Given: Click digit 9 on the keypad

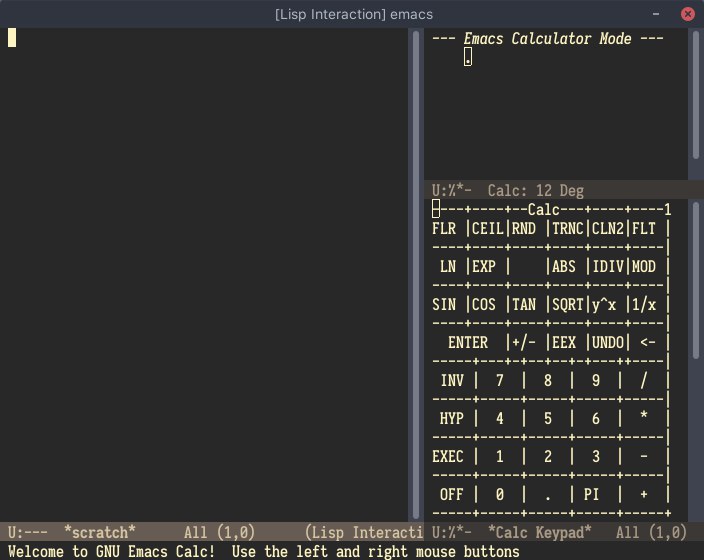Looking at the screenshot, I should coord(595,381).
